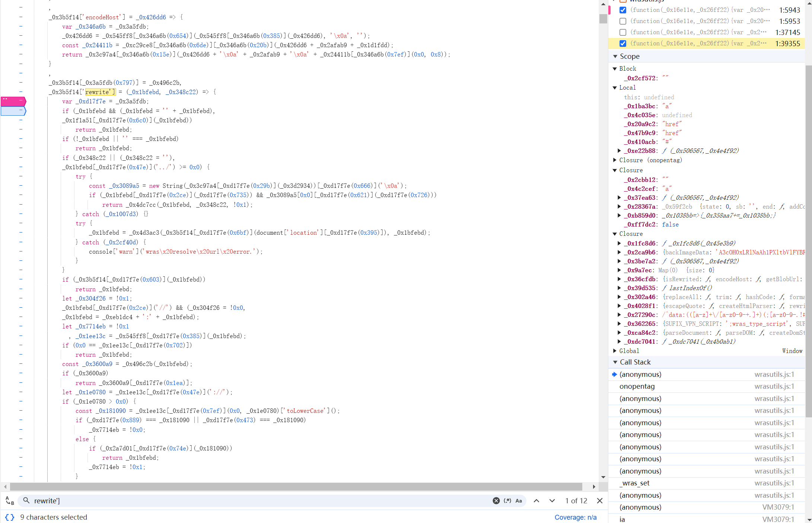Expand the _0xe22b88 function variable
The width and height of the screenshot is (812, 523).
pyautogui.click(x=619, y=151)
